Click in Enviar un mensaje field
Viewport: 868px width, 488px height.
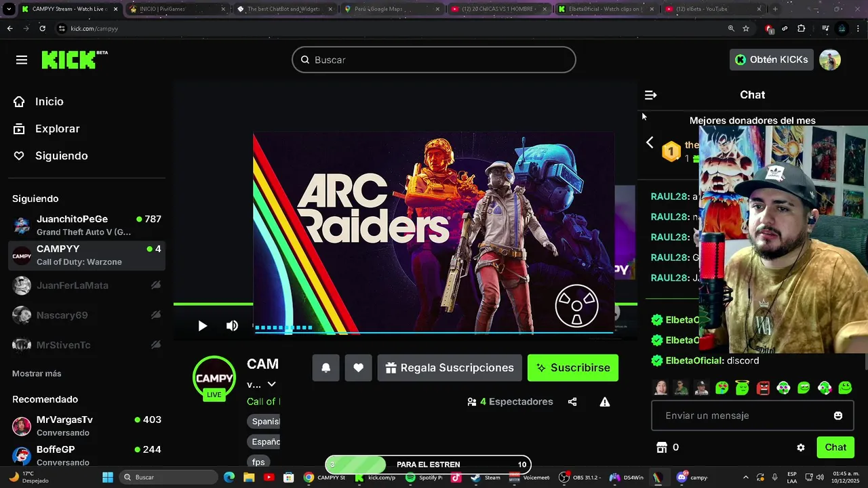752,415
